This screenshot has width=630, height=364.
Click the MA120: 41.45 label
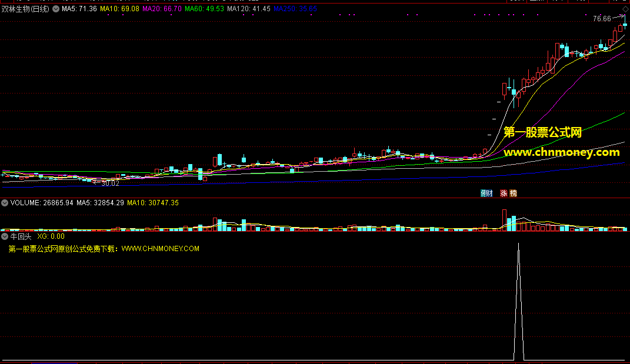[x=249, y=9]
